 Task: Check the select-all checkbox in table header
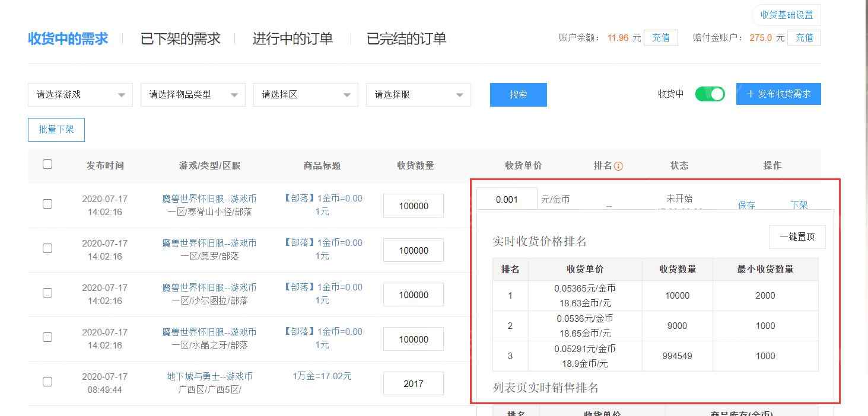[47, 164]
